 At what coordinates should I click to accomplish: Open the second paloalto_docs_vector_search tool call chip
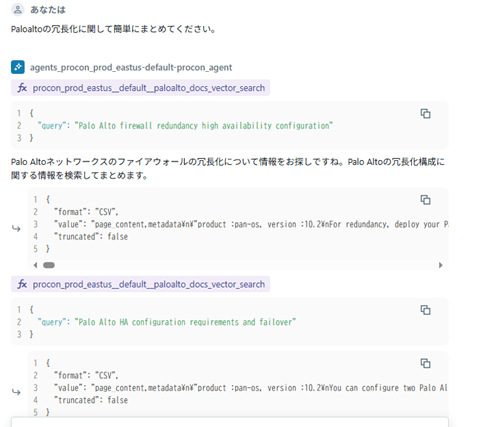point(140,284)
